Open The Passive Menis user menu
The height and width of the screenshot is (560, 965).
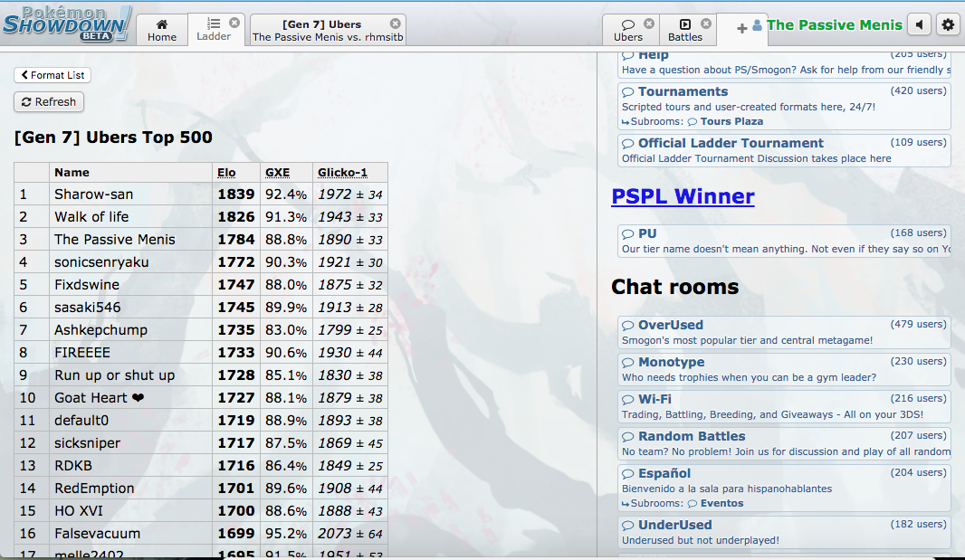(827, 25)
